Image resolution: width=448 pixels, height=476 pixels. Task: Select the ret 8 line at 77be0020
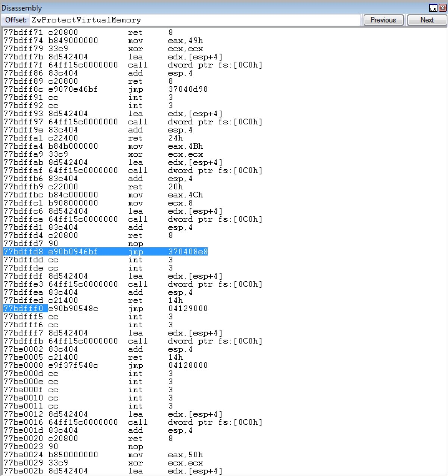(88, 439)
